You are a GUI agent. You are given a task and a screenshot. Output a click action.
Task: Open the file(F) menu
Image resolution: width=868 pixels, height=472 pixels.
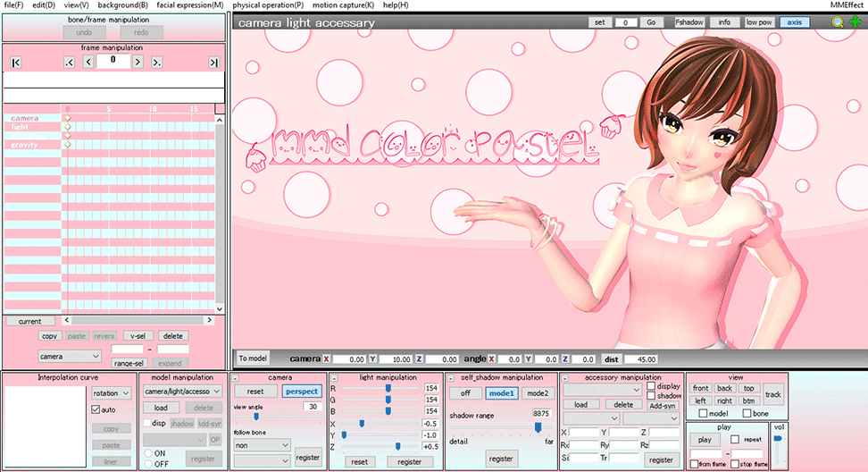13,5
